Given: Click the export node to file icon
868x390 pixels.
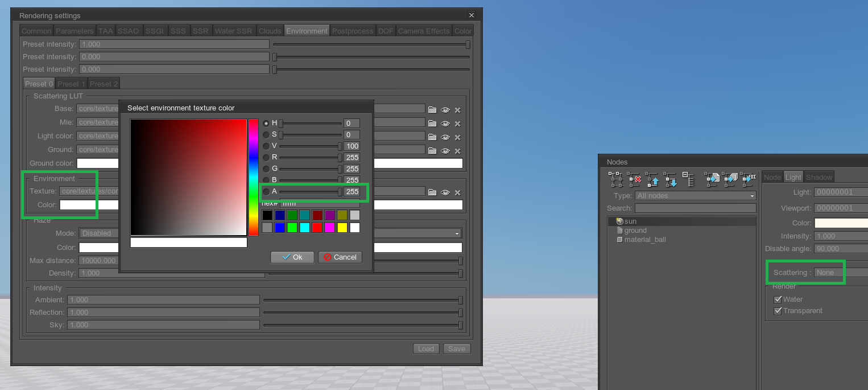Looking at the screenshot, I should tap(713, 179).
